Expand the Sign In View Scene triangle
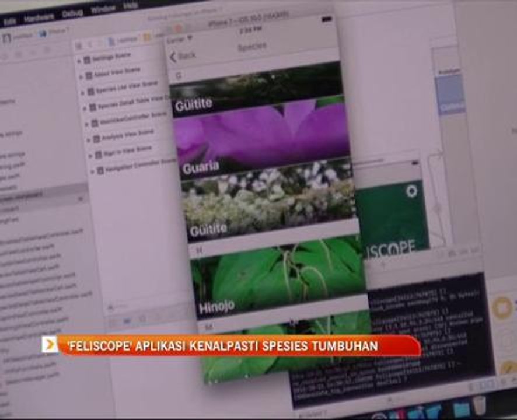Viewport: 517px width, 420px height. (x=90, y=156)
